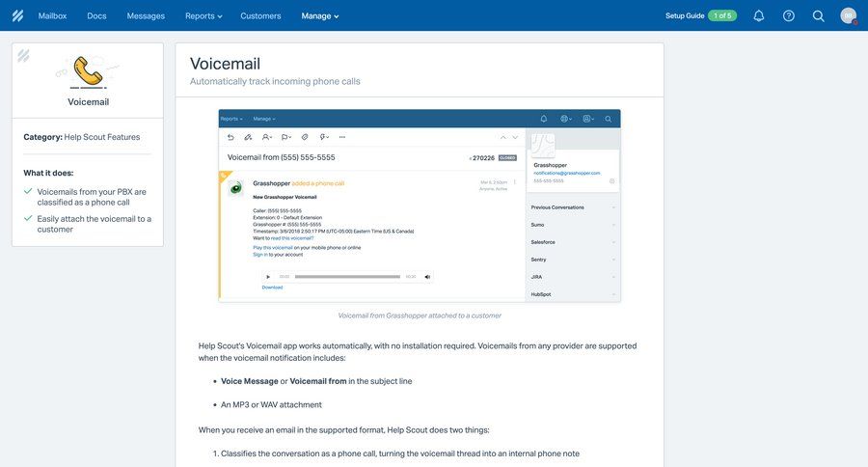Click the previous conversation up-arrow in example screenshot
Image resolution: width=868 pixels, height=467 pixels.
coord(503,137)
